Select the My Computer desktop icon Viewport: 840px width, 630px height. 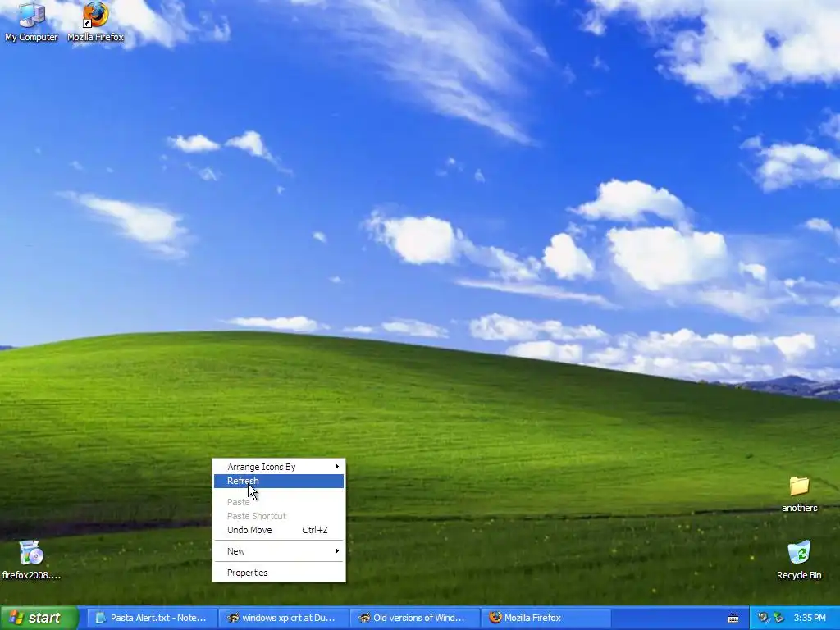31,21
